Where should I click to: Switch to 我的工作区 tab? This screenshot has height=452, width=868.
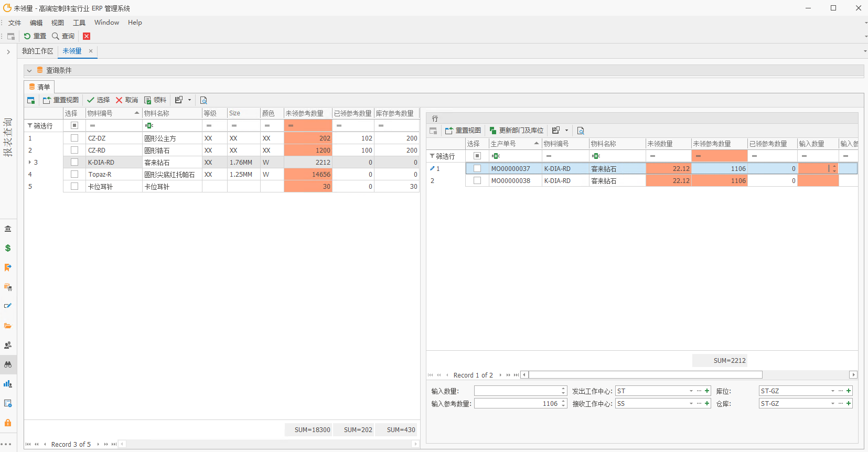tap(37, 51)
